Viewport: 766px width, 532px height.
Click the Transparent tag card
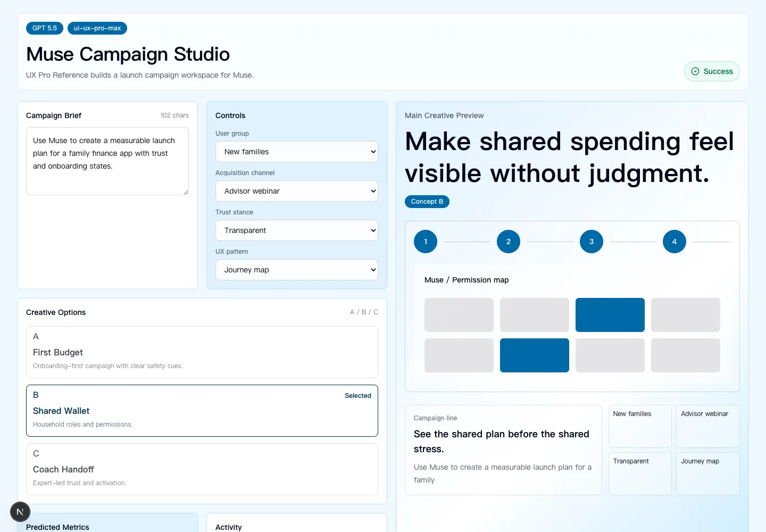pyautogui.click(x=640, y=473)
